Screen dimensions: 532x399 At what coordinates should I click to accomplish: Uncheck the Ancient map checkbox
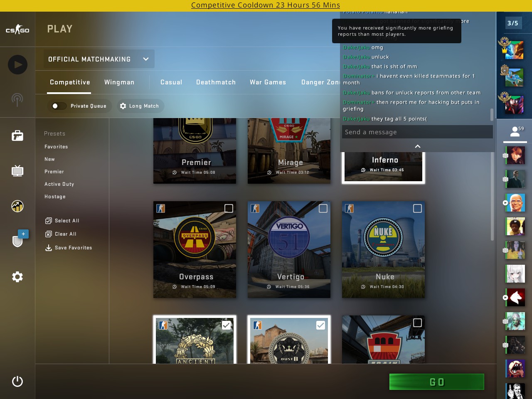click(226, 325)
